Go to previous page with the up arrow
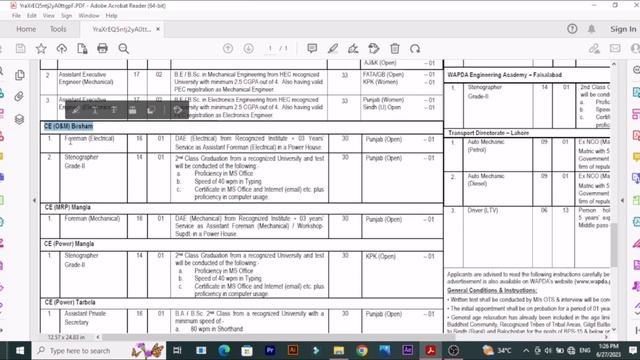 click(228, 49)
